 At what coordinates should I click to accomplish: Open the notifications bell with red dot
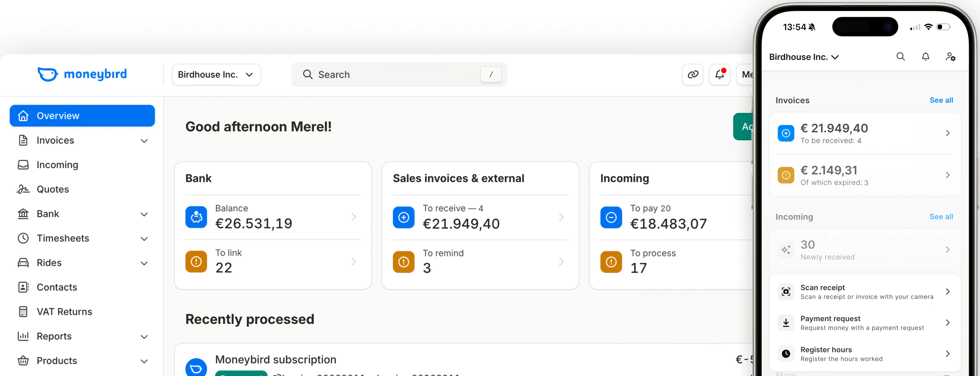click(720, 74)
